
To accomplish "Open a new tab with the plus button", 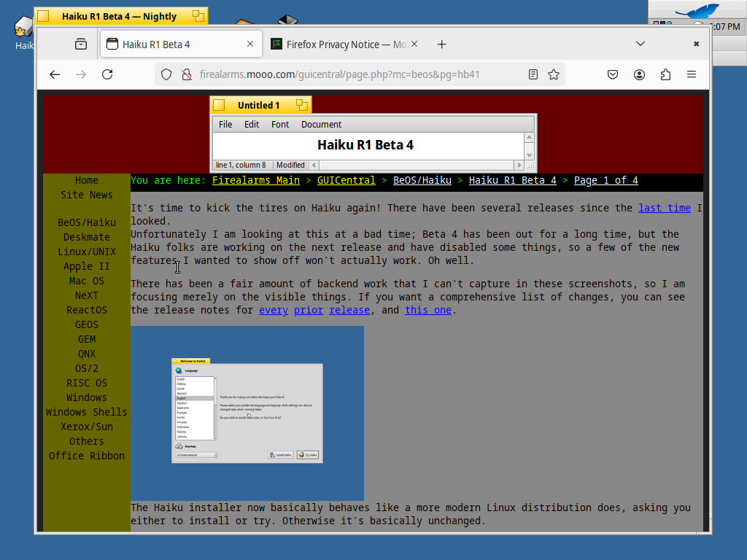I will click(x=441, y=44).
